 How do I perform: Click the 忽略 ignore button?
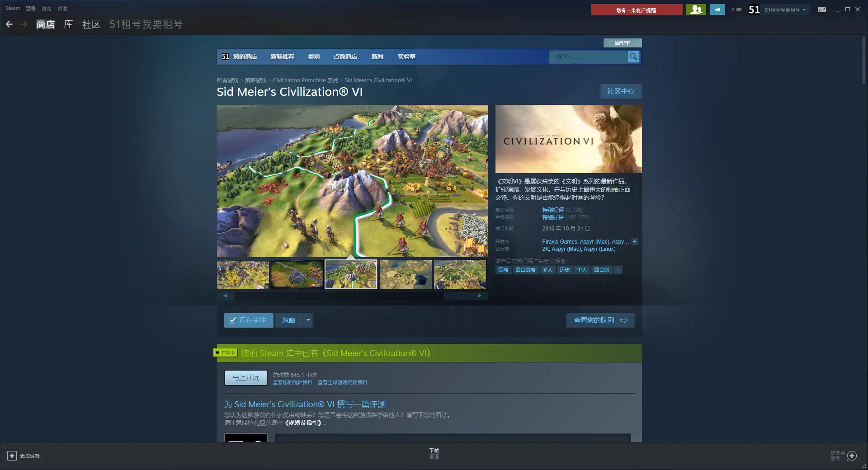289,320
